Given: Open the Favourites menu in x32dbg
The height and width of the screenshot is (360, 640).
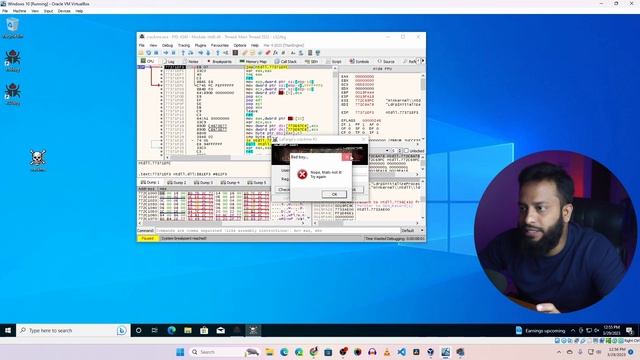Looking at the screenshot, I should [x=220, y=45].
